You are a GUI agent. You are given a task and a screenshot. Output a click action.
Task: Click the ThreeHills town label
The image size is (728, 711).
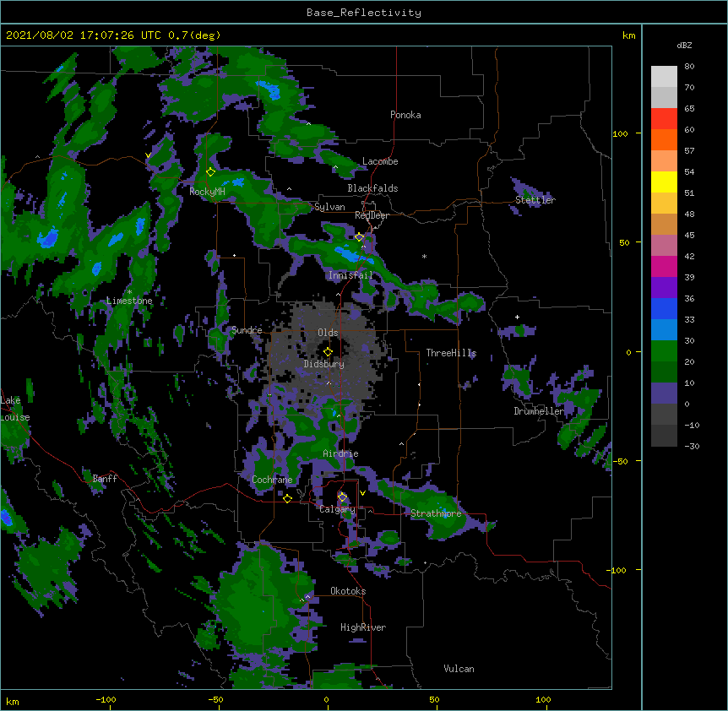pyautogui.click(x=451, y=353)
